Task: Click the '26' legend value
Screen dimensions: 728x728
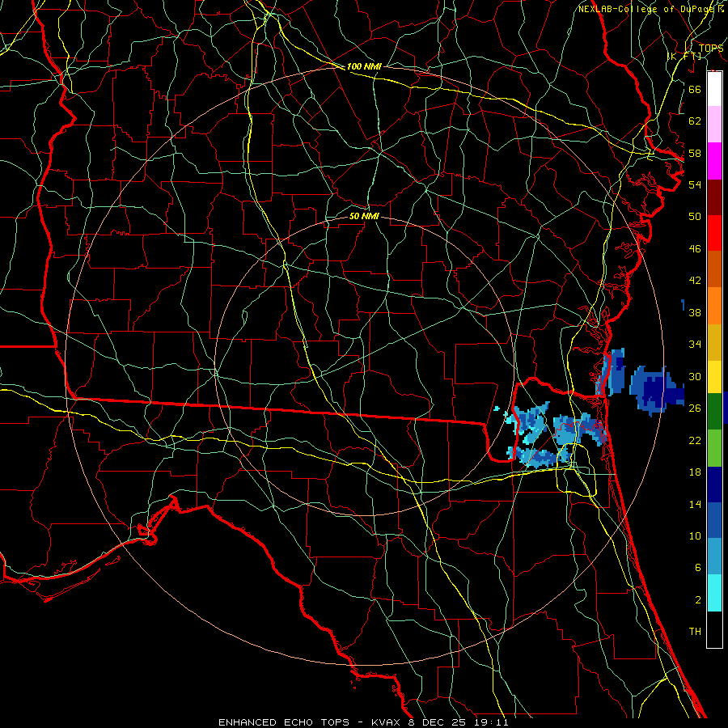Action: tap(695, 408)
